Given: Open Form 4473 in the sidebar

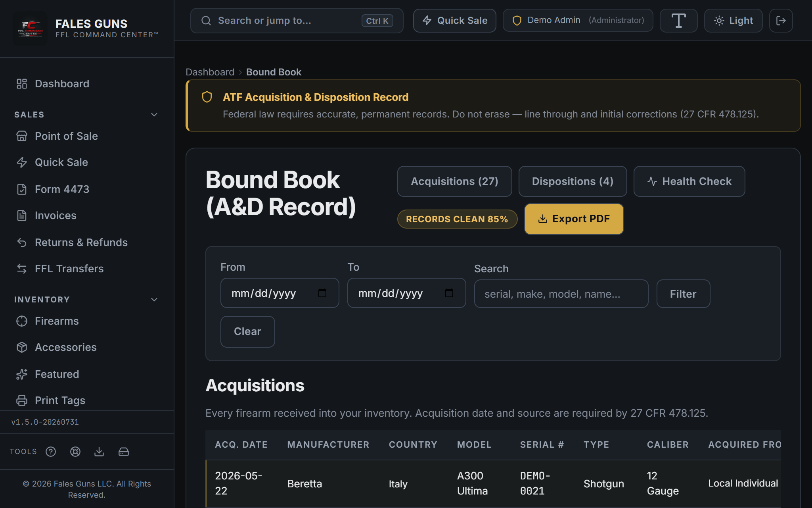Looking at the screenshot, I should coord(62,189).
